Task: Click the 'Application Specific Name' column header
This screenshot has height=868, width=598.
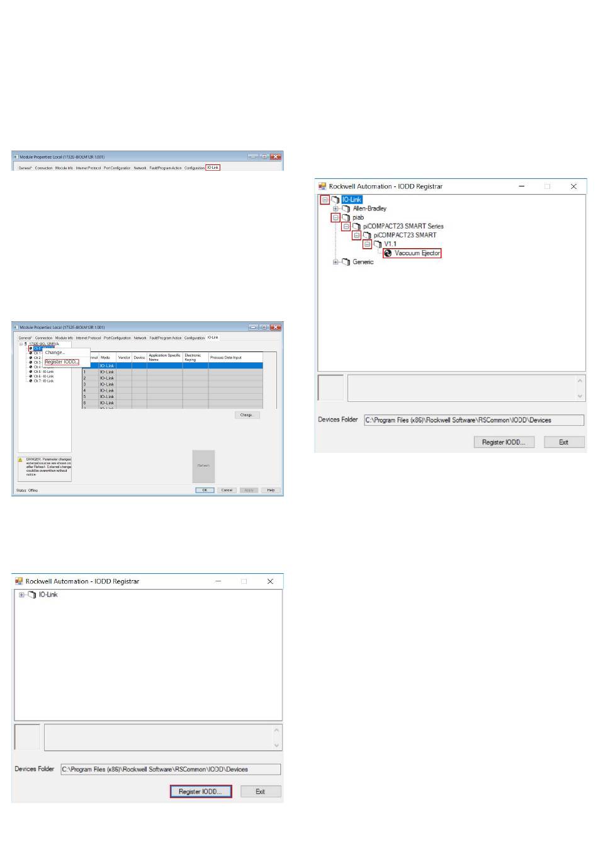Action: pos(165,358)
